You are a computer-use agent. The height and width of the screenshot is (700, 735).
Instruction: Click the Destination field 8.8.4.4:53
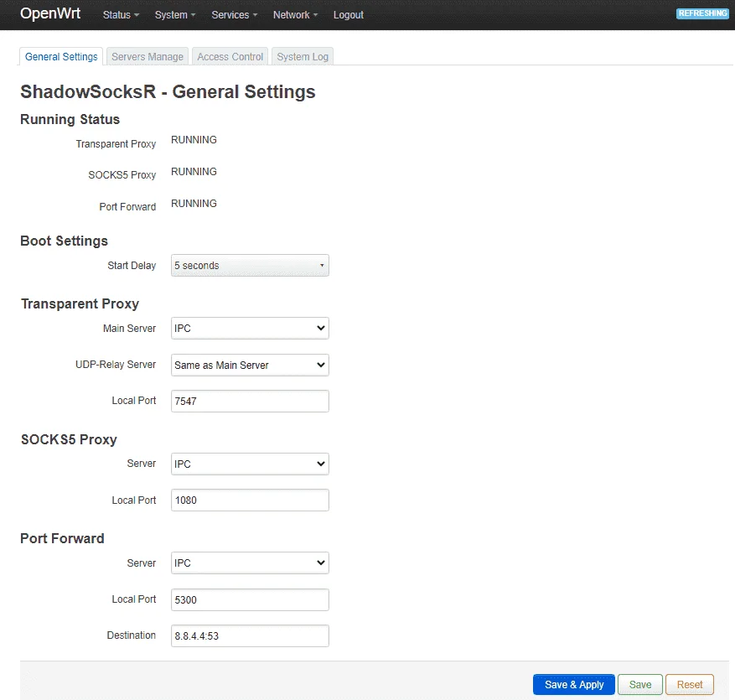(250, 635)
